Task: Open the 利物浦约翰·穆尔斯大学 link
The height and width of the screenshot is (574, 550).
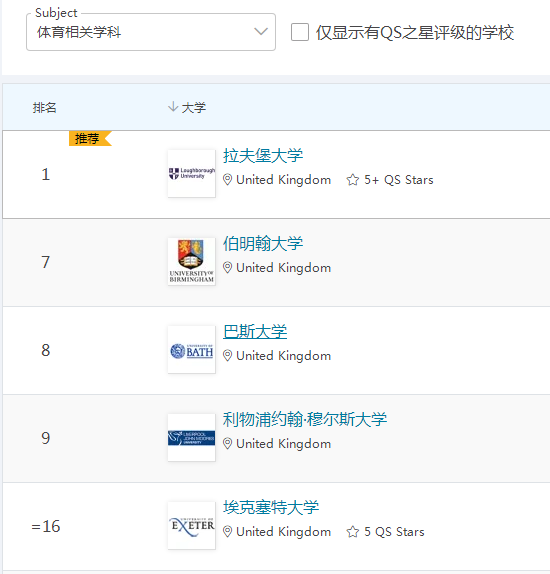Action: click(x=305, y=419)
